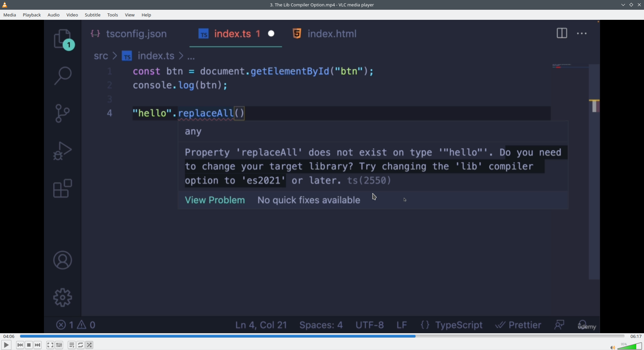Image resolution: width=644 pixels, height=350 pixels.
Task: Click TypeScript language mode status
Action: [x=451, y=325]
